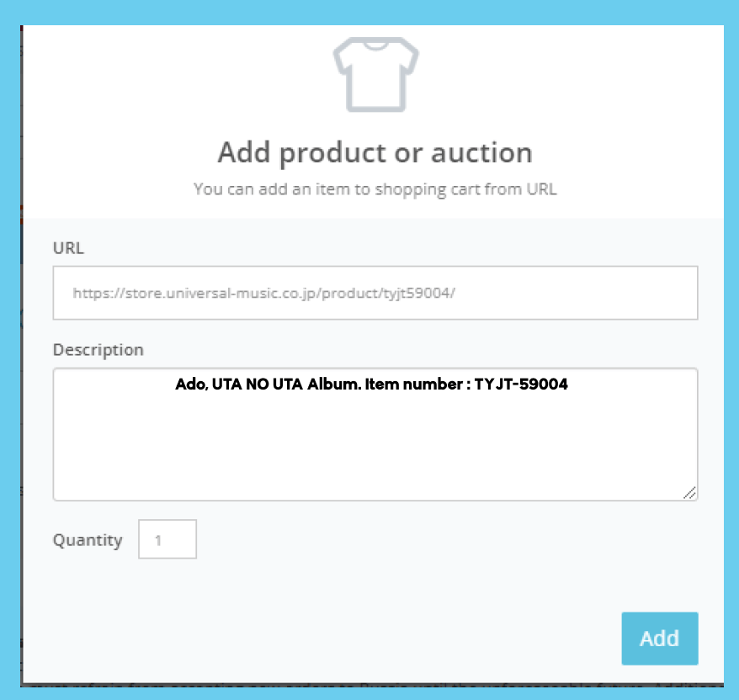Select the Quantity number box

click(x=167, y=539)
